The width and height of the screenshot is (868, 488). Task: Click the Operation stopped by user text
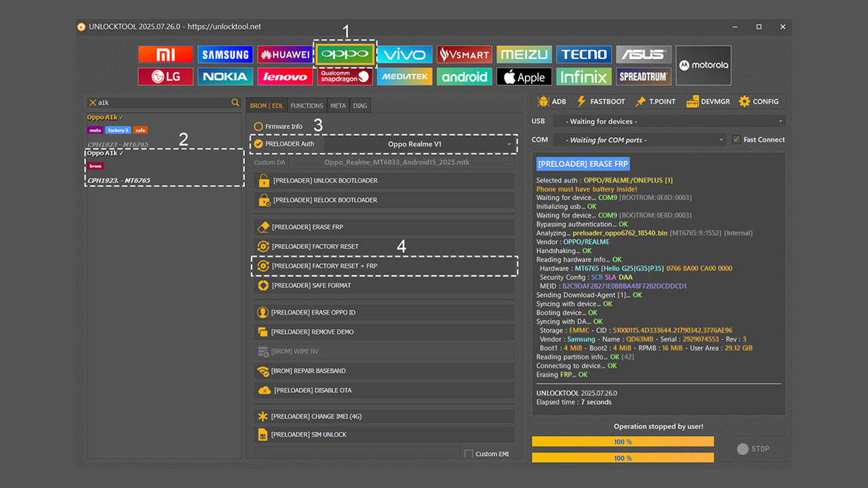coord(658,426)
